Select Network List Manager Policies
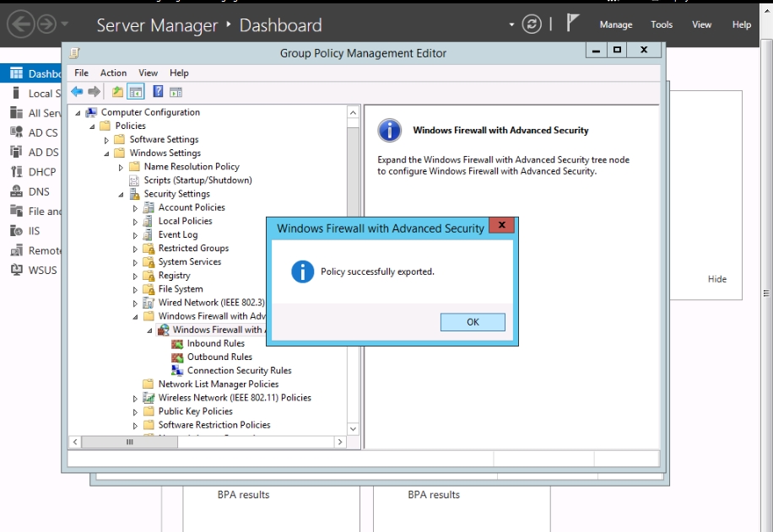The width and height of the screenshot is (773, 532). 219,384
